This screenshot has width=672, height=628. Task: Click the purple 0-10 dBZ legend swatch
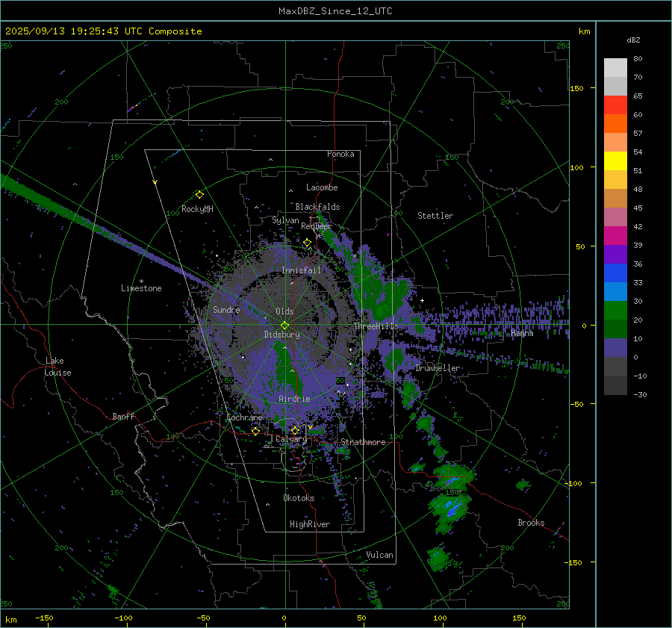pos(615,348)
